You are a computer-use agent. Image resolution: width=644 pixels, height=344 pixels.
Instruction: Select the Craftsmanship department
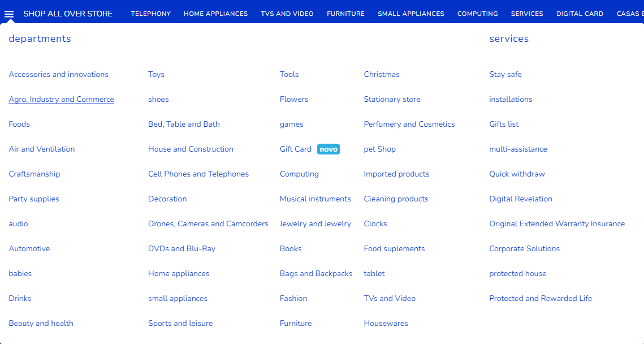34,174
